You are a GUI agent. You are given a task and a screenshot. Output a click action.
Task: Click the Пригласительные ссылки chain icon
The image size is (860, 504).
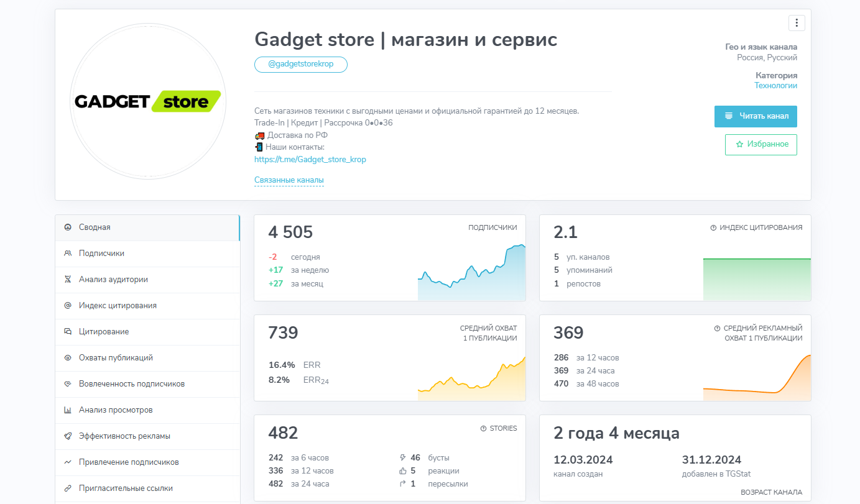[68, 488]
